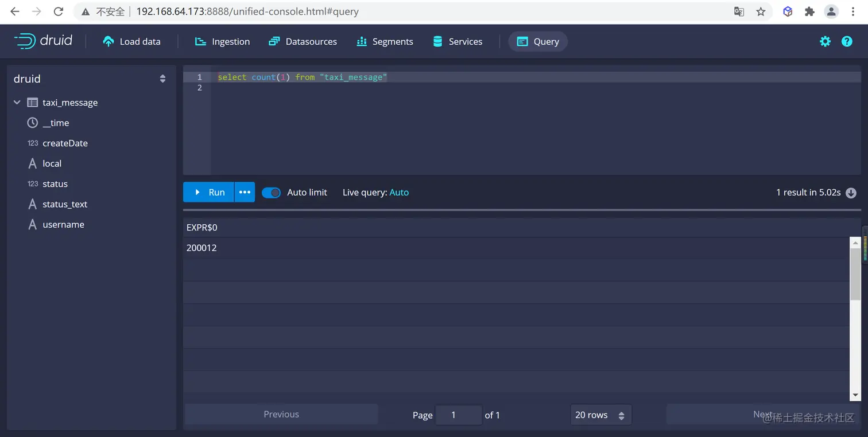Open the Load data view
Screen dimensions: 868x437
pos(131,41)
